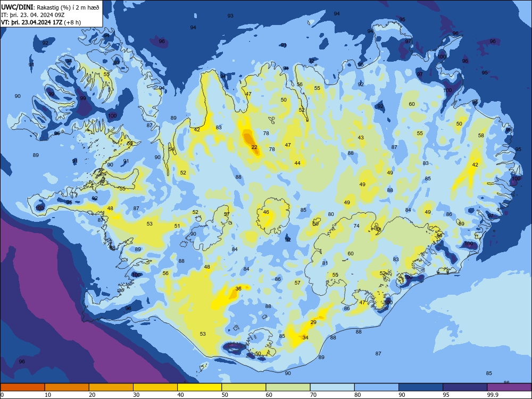Select the 90–95 % dark blue legend swatch
532x399 pixels.
tap(421, 387)
